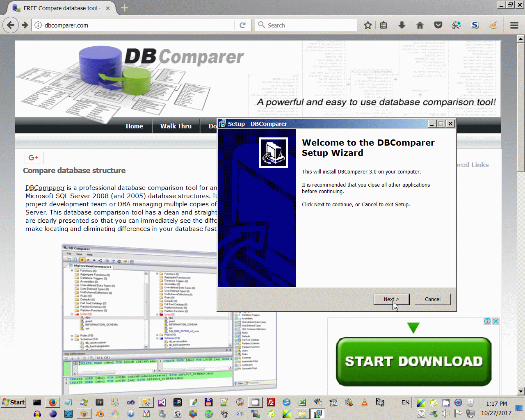The height and width of the screenshot is (420, 525).
Task: Open a new browser tab
Action: [125, 8]
